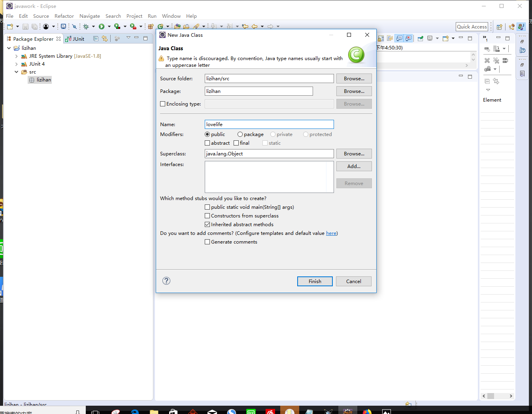Select the public modifier radio button

(208, 134)
